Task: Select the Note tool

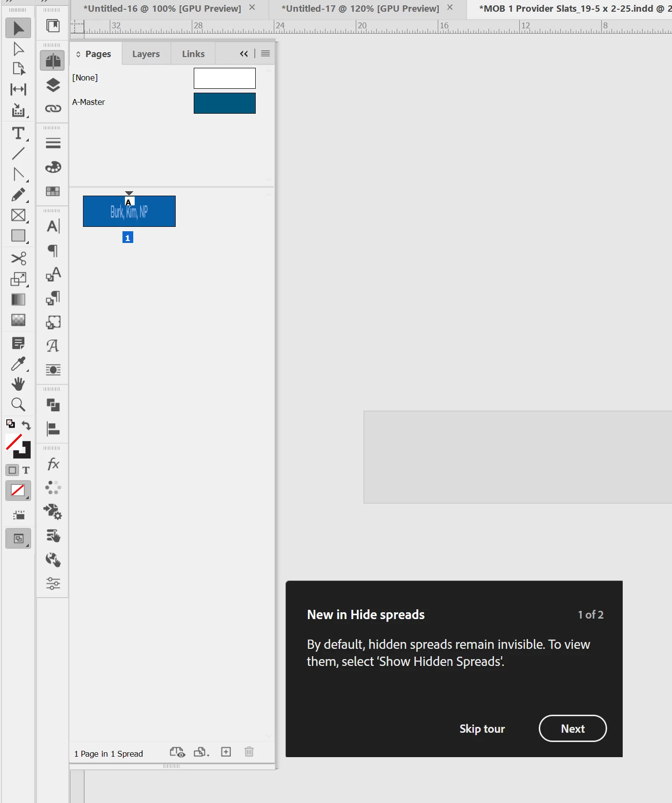Action: [x=18, y=343]
